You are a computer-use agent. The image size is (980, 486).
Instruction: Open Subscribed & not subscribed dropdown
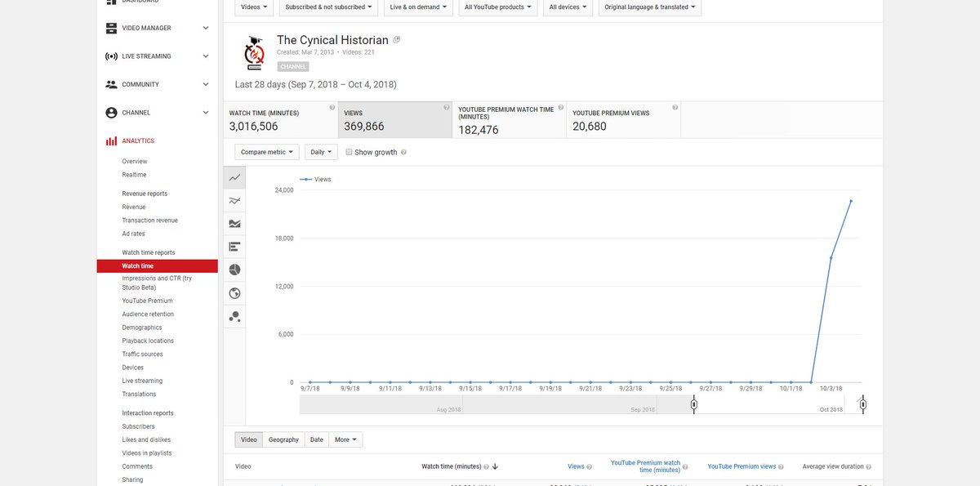(x=328, y=7)
